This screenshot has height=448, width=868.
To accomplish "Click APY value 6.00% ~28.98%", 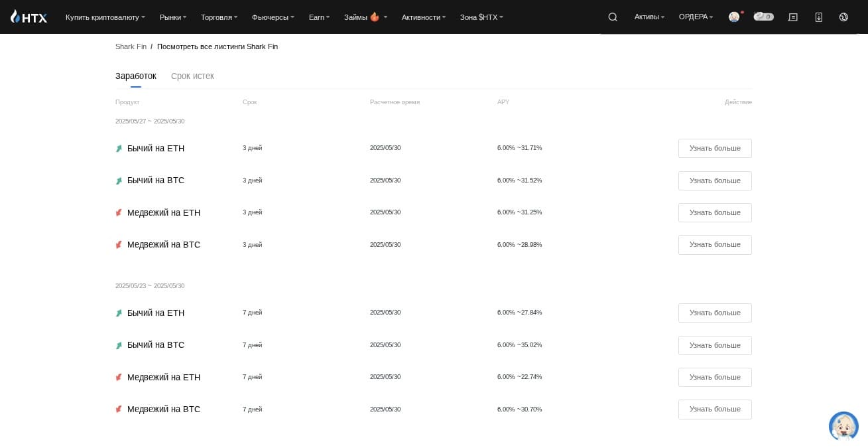I will point(519,245).
